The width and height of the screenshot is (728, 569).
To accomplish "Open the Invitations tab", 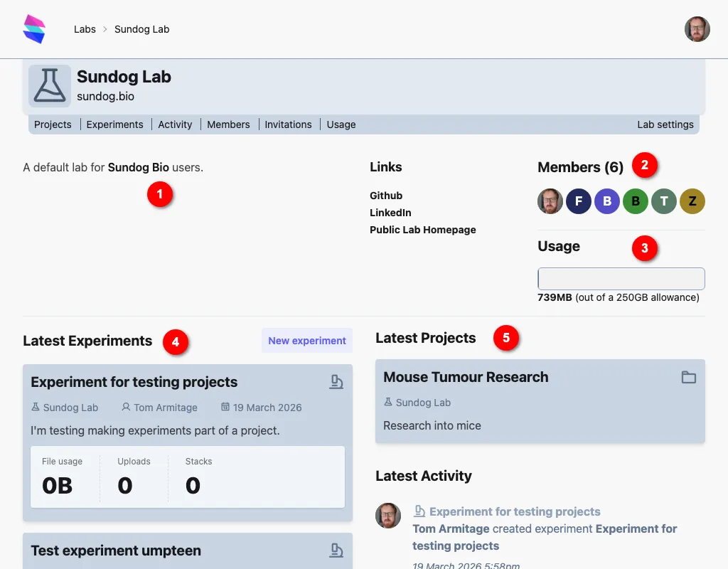I will coord(288,124).
